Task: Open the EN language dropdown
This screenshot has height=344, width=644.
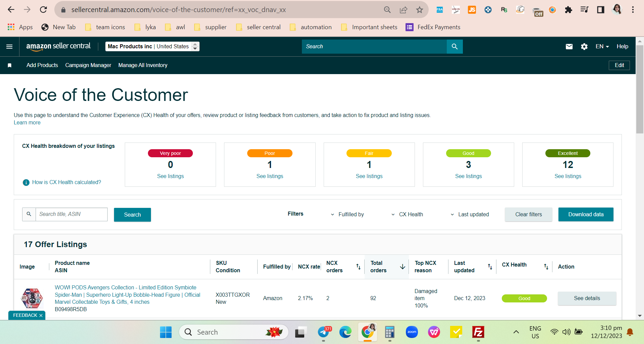Action: click(x=602, y=47)
